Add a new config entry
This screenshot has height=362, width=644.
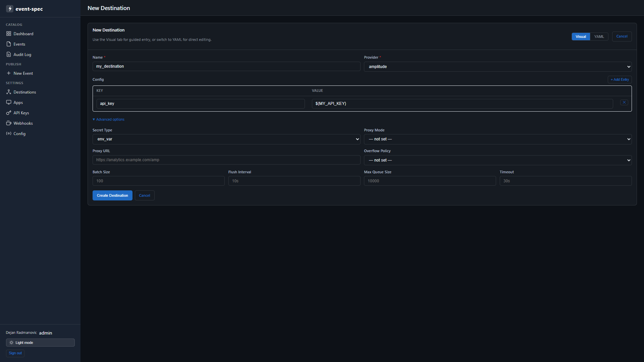coord(620,80)
